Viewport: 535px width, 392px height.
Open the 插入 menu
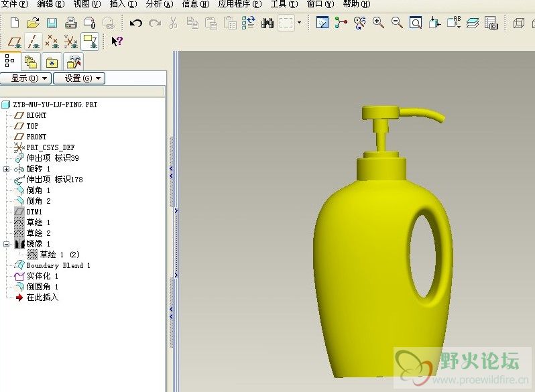tap(121, 4)
